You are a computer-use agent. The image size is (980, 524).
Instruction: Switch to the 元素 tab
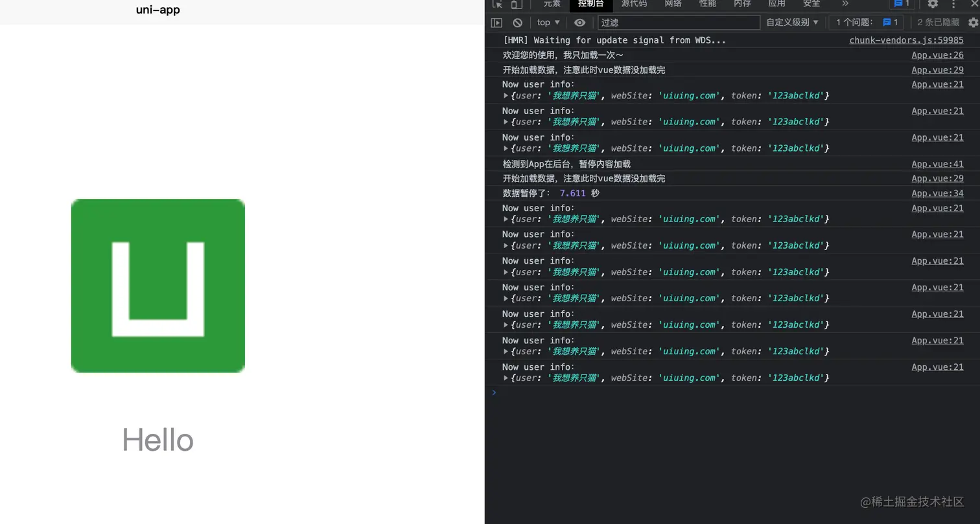click(552, 4)
